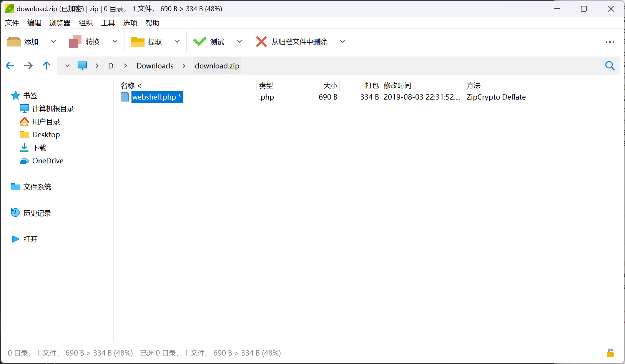This screenshot has width=625, height=364.
Task: Click the Add (添加) archive box icon
Action: 14,42
